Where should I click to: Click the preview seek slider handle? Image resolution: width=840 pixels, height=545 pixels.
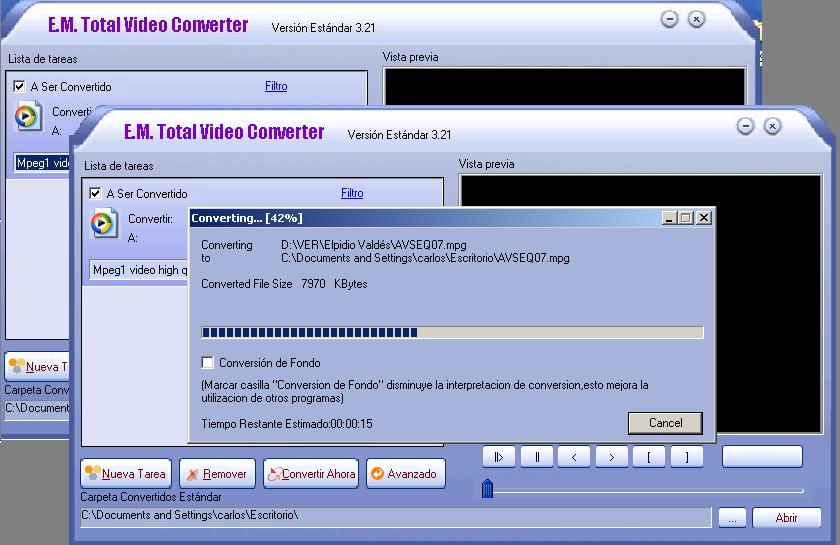(x=488, y=489)
